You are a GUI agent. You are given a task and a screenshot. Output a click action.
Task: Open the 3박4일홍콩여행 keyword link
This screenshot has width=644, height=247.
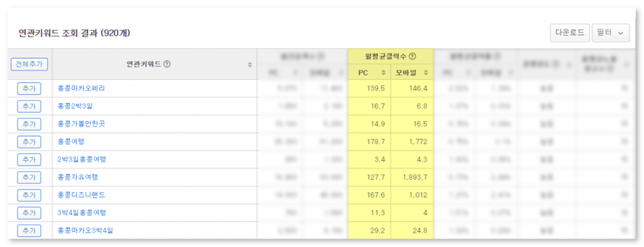(x=81, y=213)
